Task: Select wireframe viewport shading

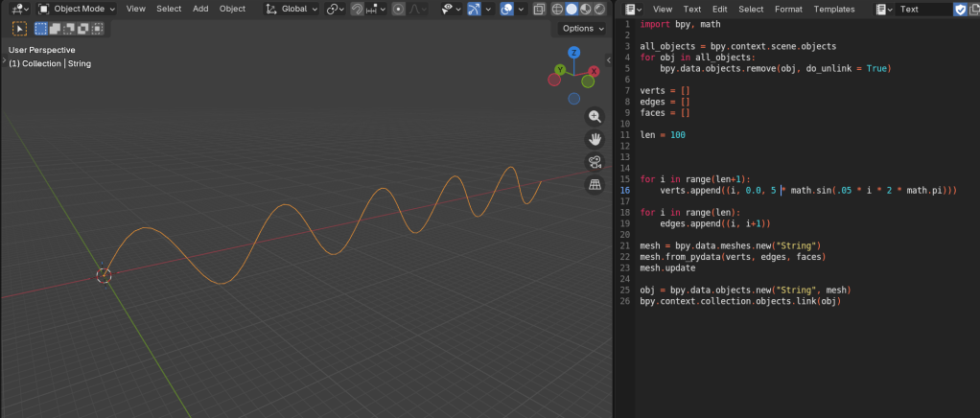Action: 557,9
